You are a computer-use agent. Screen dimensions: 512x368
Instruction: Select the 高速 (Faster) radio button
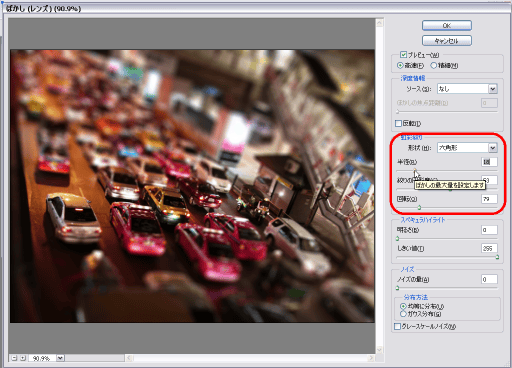pos(400,65)
